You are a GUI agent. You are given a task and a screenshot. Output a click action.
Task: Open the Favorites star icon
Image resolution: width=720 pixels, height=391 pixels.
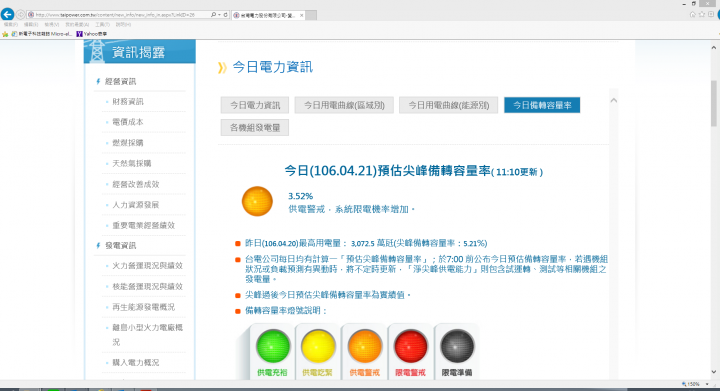click(702, 15)
